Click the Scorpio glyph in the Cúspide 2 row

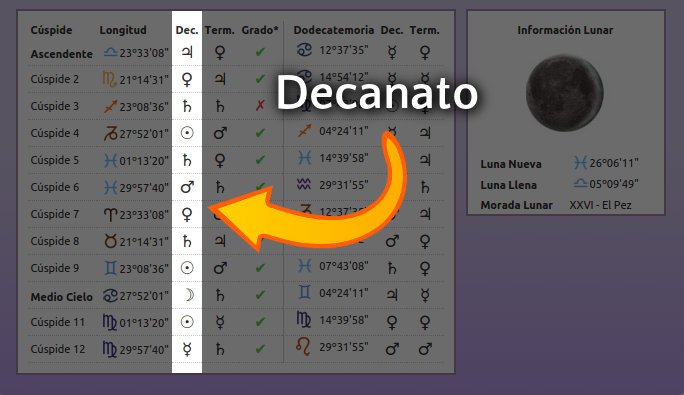point(109,79)
